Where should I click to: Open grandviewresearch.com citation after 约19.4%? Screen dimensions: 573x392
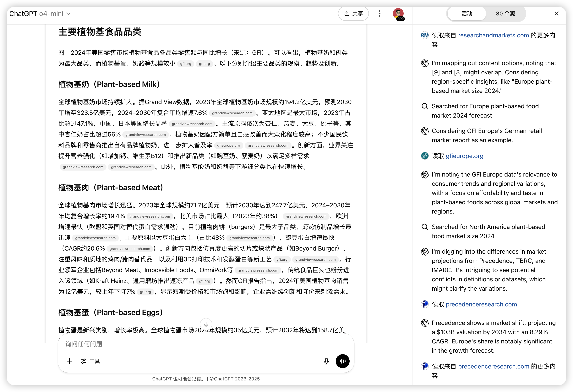[150, 216]
